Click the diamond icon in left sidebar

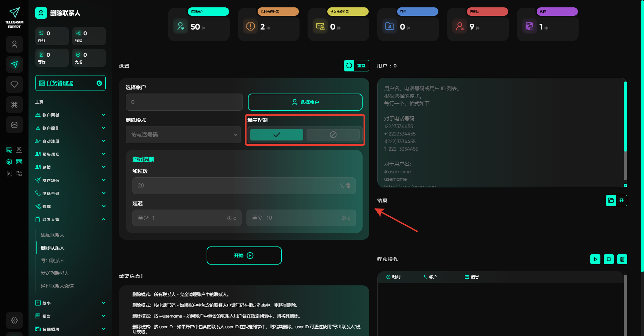coord(14,85)
